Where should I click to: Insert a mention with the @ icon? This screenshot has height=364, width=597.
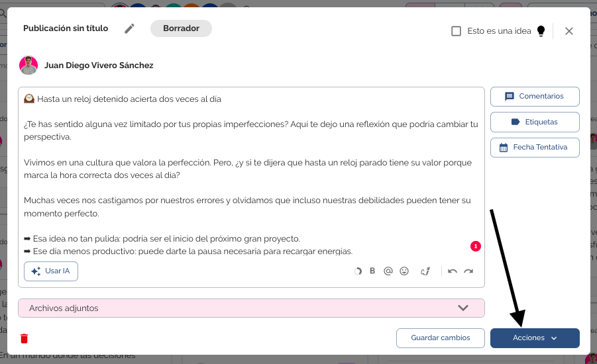coord(388,271)
